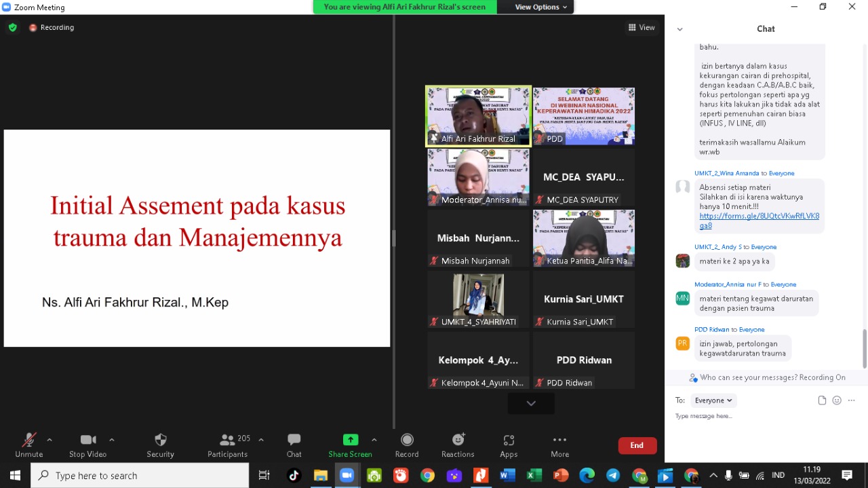Click the Share Screen icon
Image resolution: width=868 pixels, height=488 pixels.
(x=350, y=440)
